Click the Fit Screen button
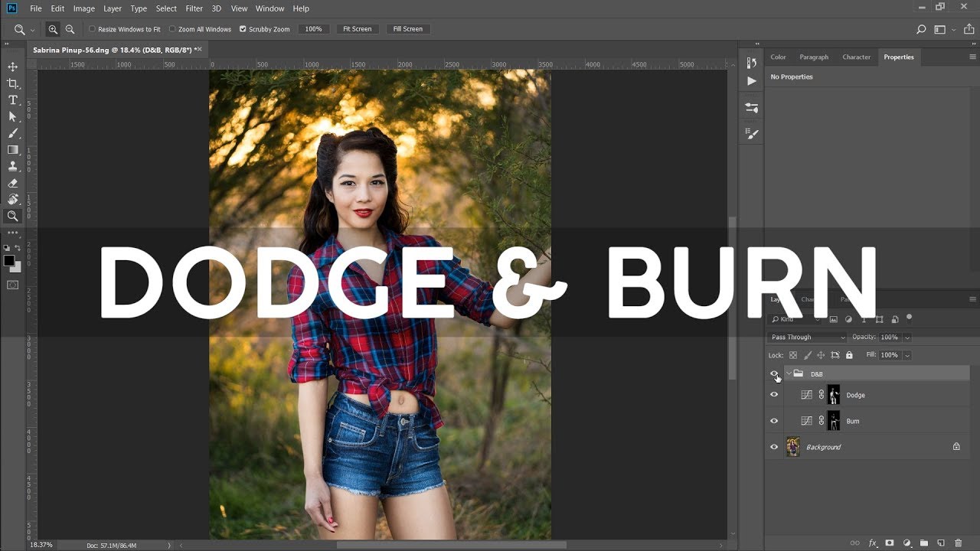Viewport: 980px width, 551px height. tap(357, 29)
